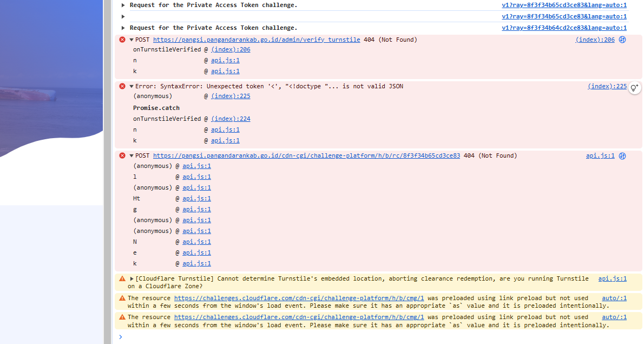Click red error icon on verify_turnstile POST
Image resolution: width=644 pixels, height=344 pixels.
pyautogui.click(x=122, y=40)
